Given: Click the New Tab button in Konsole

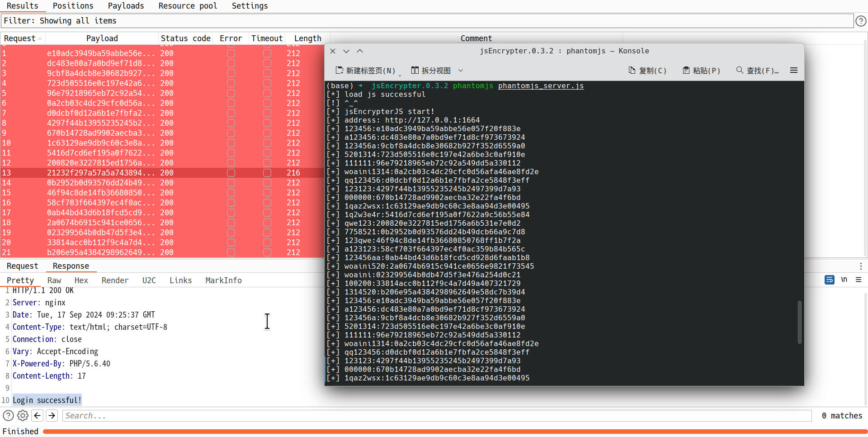Looking at the screenshot, I should pos(365,71).
